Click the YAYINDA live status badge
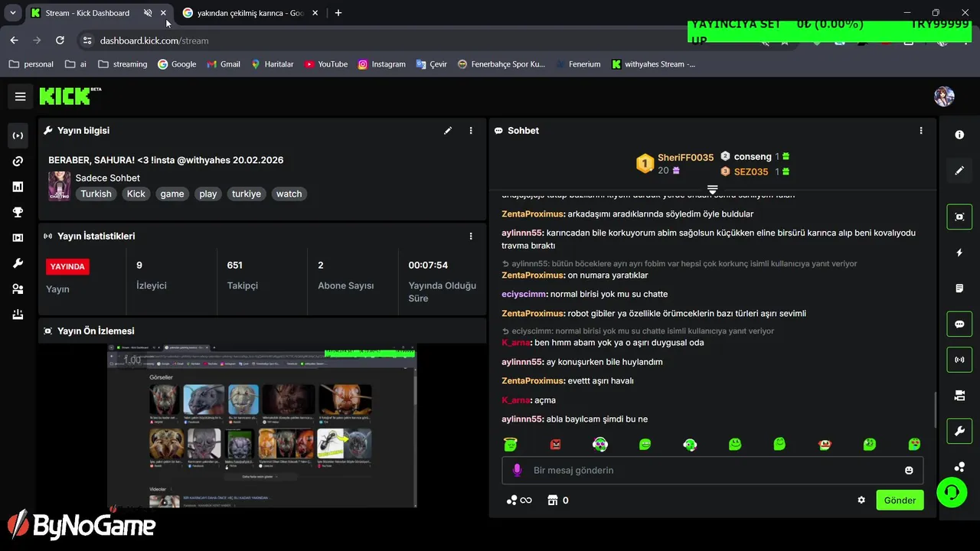Screen dimensions: 980x551 pos(67,266)
